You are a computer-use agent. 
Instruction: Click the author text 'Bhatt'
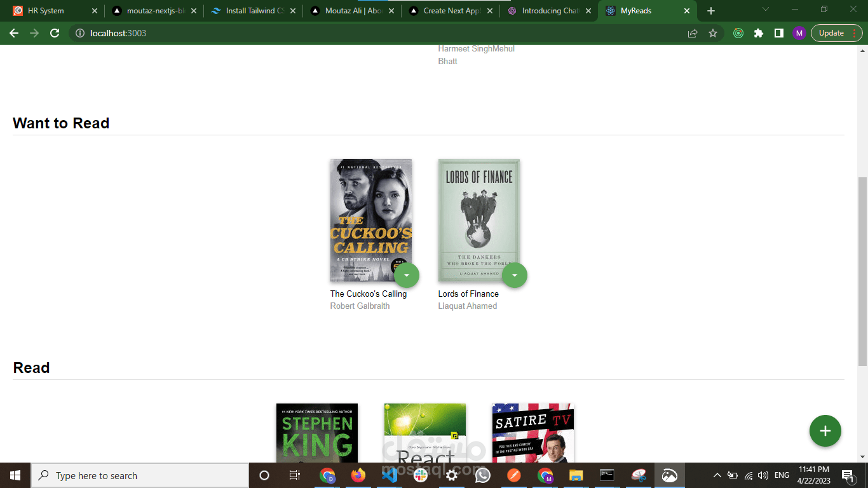(447, 61)
